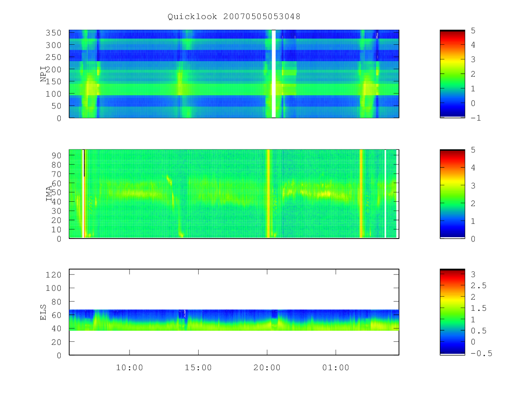This screenshot has width=532, height=399.
Task: Click the black vertical mark in IMA plot
Action: (x=84, y=163)
